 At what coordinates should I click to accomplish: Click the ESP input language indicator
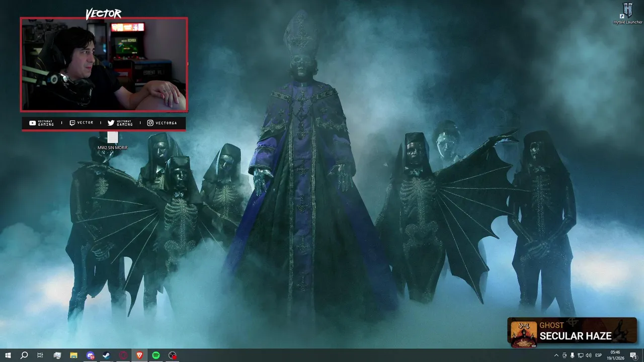(599, 355)
